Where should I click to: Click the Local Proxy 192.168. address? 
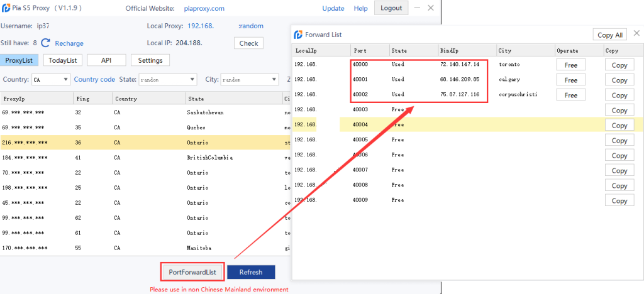pos(201,26)
